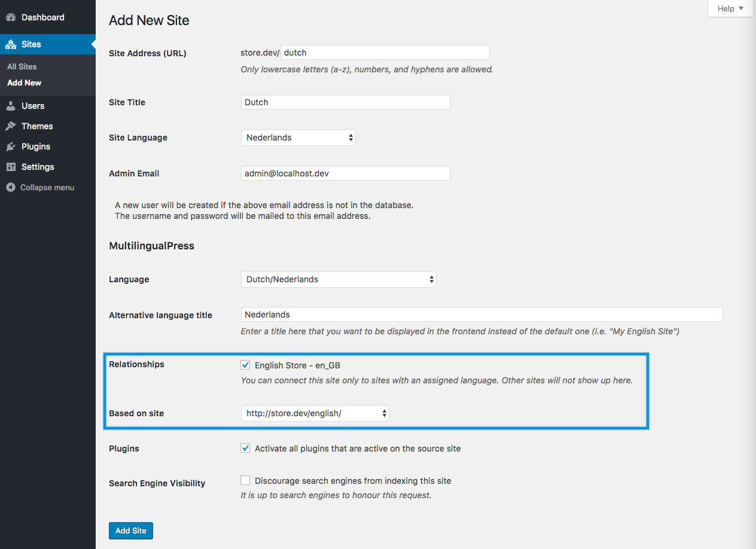
Task: Expand the Help panel
Action: [730, 8]
